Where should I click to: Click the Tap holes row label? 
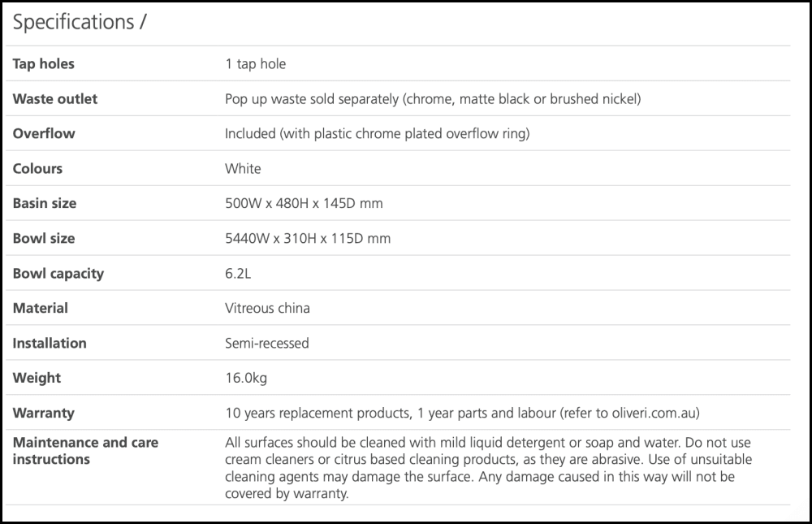(x=43, y=63)
